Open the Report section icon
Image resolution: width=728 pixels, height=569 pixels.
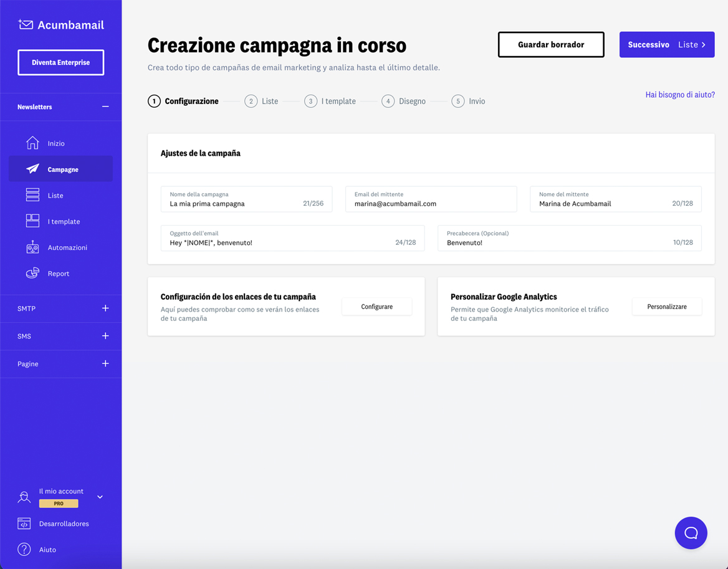coord(32,273)
